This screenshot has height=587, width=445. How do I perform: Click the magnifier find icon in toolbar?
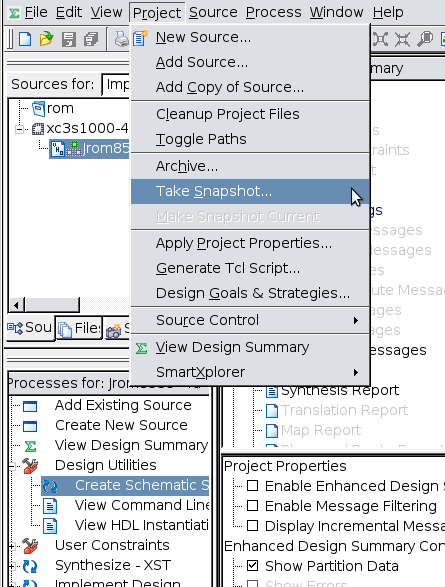tap(425, 39)
